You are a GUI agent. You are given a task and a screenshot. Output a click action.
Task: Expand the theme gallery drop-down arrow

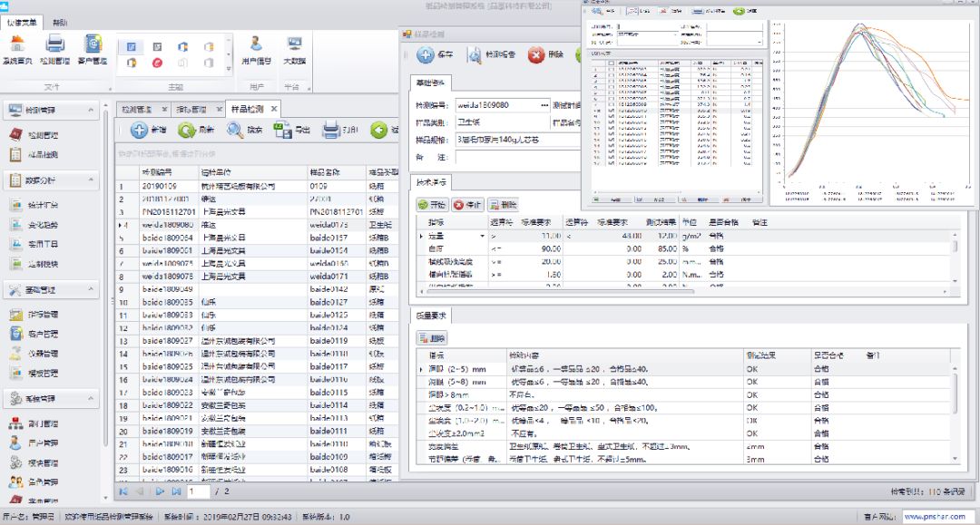click(x=228, y=69)
